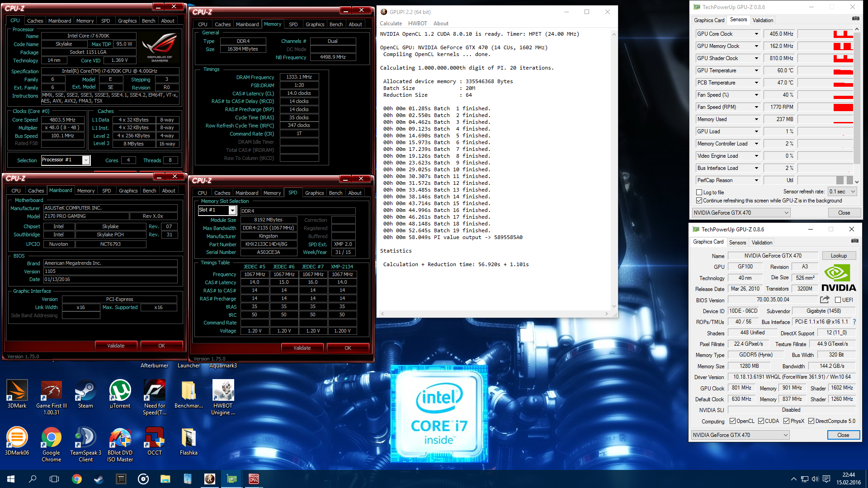
Task: Open the 3DMark06 desktop icon
Action: pyautogui.click(x=17, y=441)
